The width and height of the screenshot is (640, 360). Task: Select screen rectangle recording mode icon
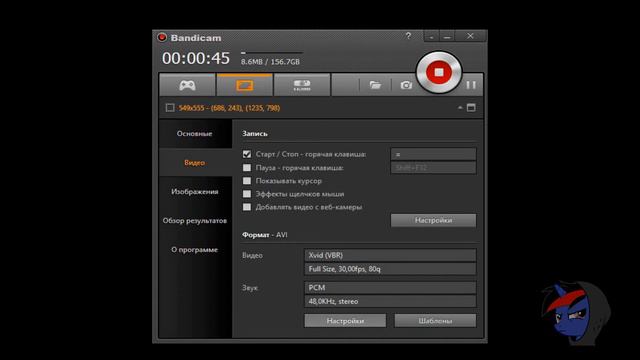coord(244,85)
